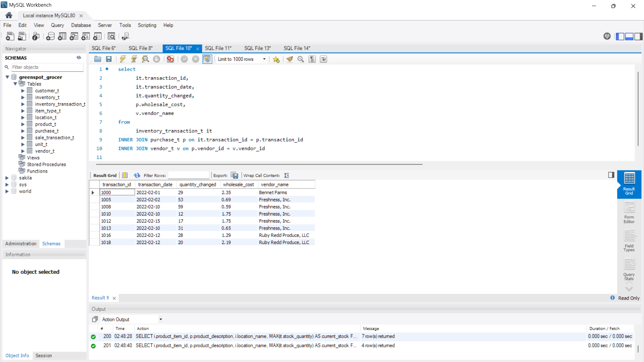The height and width of the screenshot is (362, 644).
Task: Open the Scripting menu
Action: pyautogui.click(x=147, y=25)
